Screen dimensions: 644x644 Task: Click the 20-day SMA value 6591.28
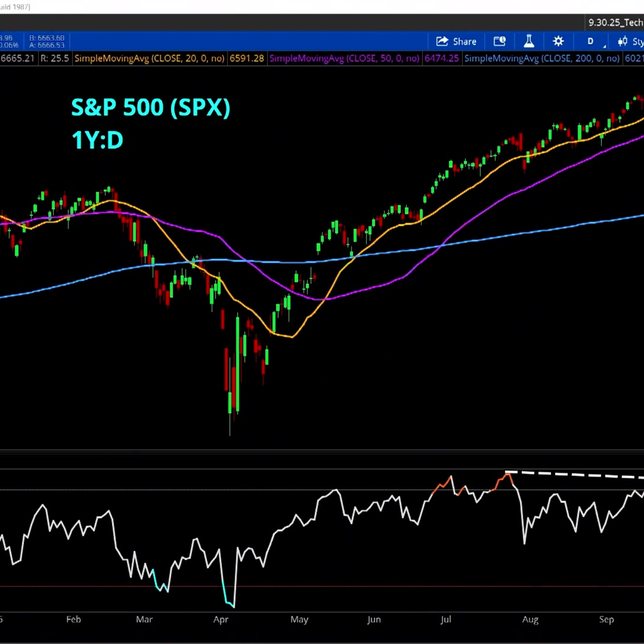(x=247, y=58)
